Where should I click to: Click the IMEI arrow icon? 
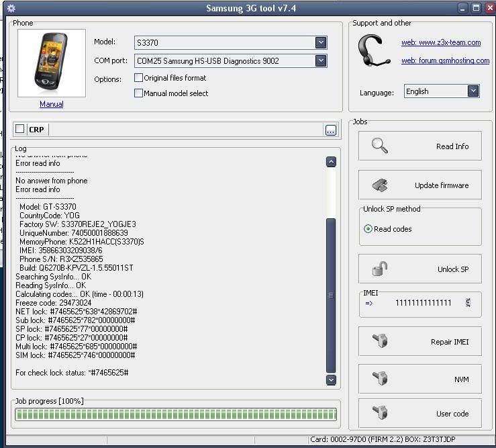pyautogui.click(x=369, y=303)
